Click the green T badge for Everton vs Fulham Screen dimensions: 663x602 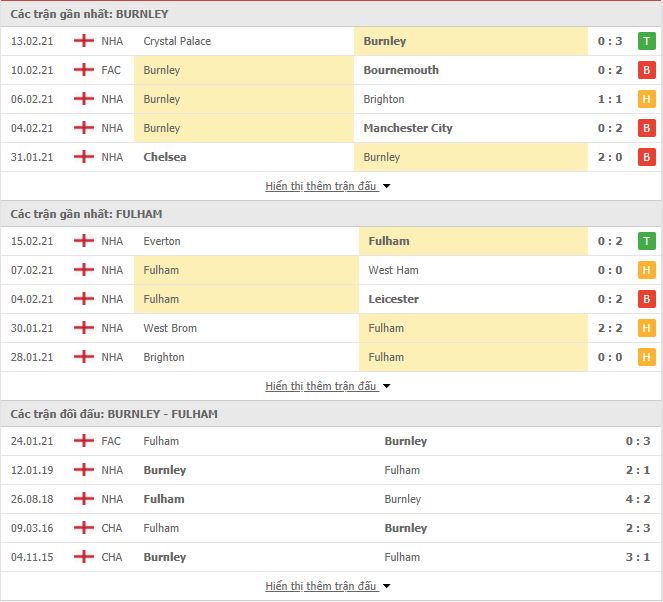point(647,241)
